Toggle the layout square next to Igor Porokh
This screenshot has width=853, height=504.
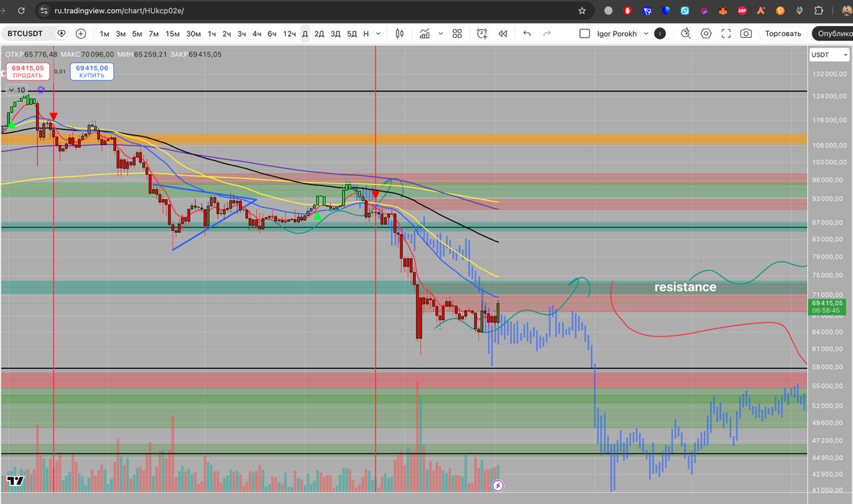(x=584, y=34)
